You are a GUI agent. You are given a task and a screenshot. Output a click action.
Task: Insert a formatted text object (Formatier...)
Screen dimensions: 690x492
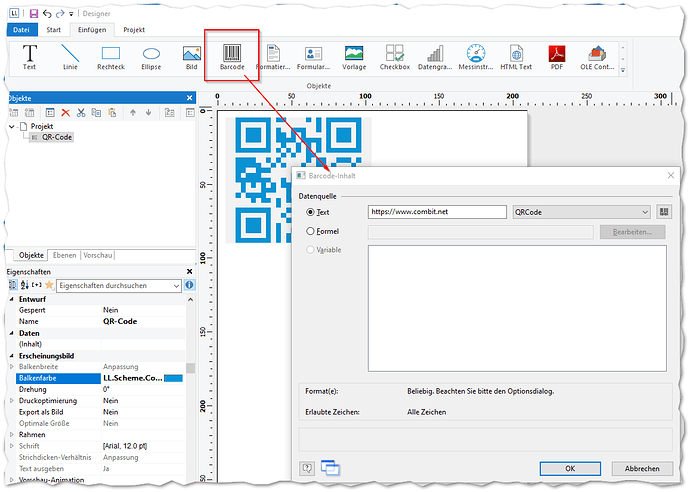click(273, 57)
